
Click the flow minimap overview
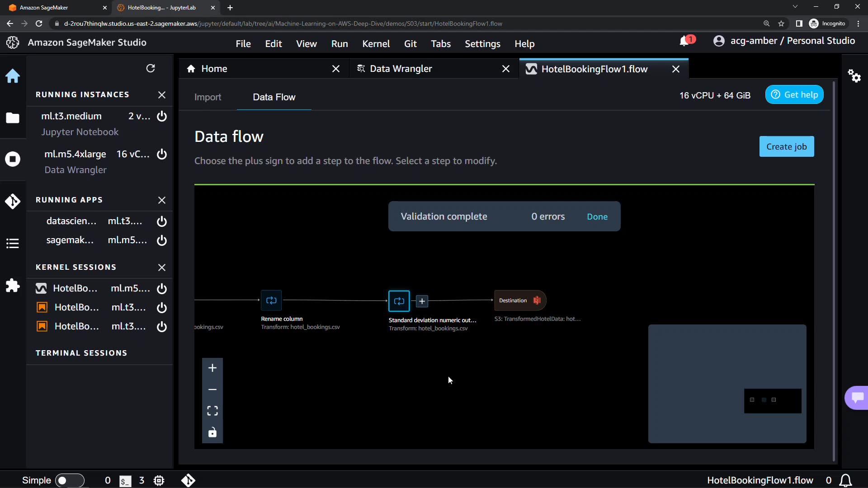tap(727, 384)
